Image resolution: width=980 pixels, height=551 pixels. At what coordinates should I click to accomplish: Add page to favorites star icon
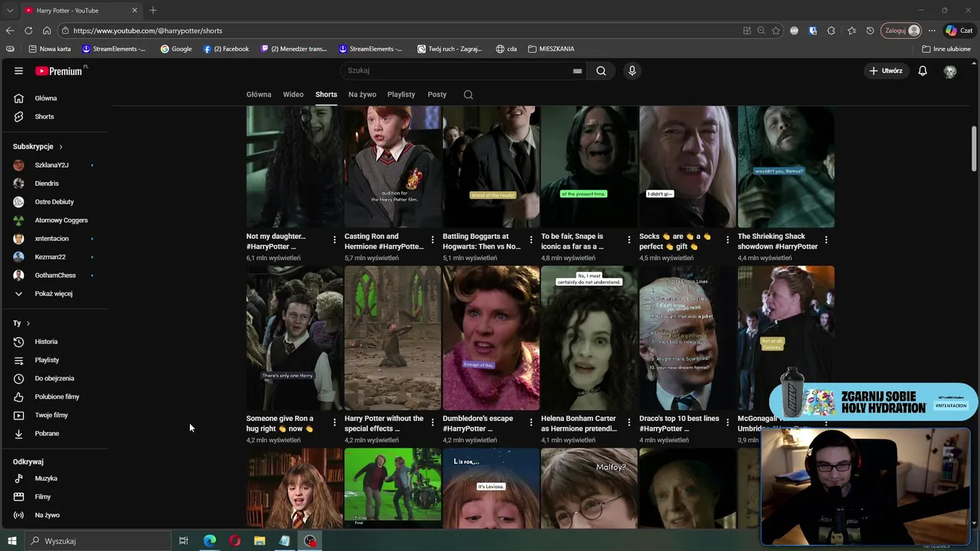click(776, 31)
